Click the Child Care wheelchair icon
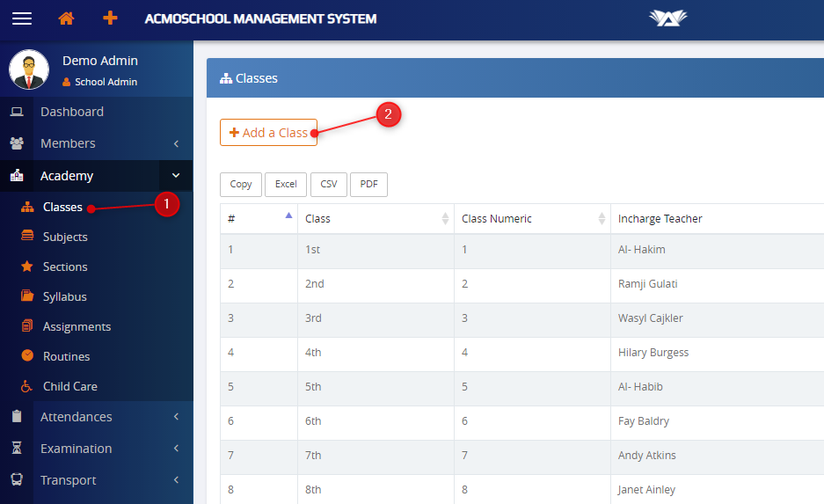824x504 pixels. tap(27, 386)
